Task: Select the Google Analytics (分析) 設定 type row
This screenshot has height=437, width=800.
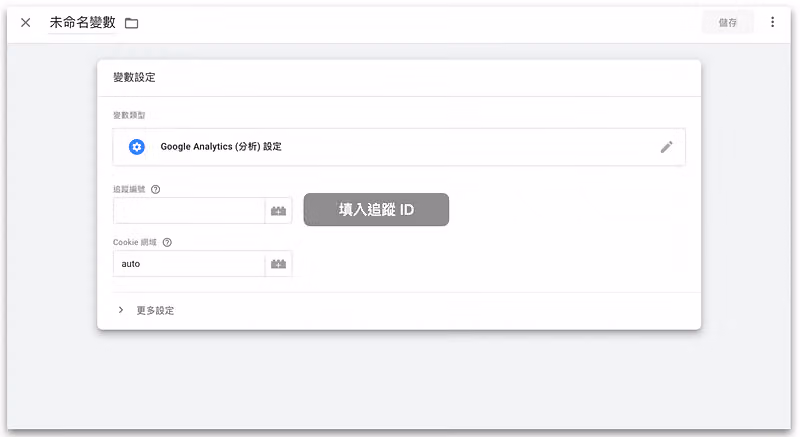Action: [x=398, y=147]
